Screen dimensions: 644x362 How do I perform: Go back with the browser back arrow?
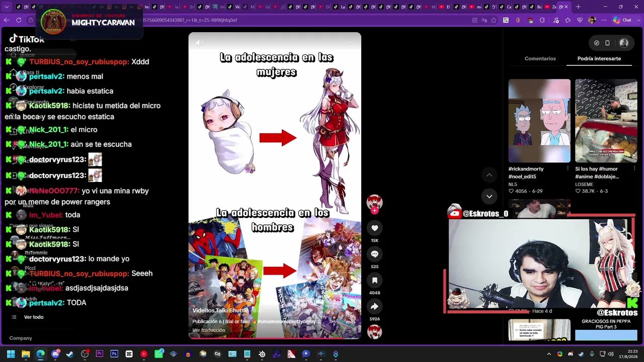coord(7,20)
